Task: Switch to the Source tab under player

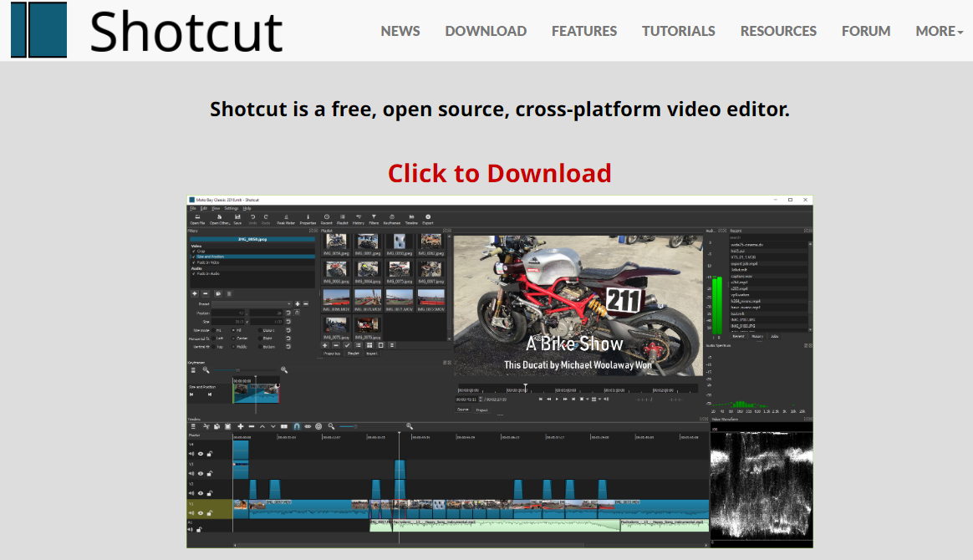Action: tap(463, 410)
